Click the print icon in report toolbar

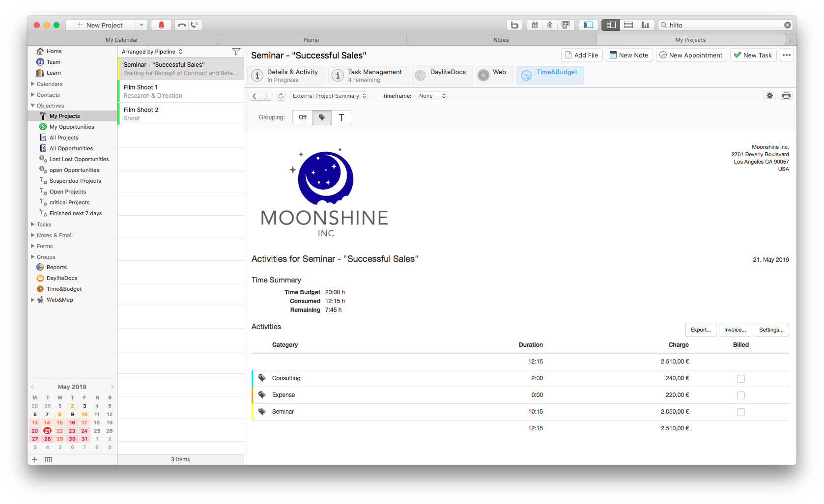(x=786, y=96)
